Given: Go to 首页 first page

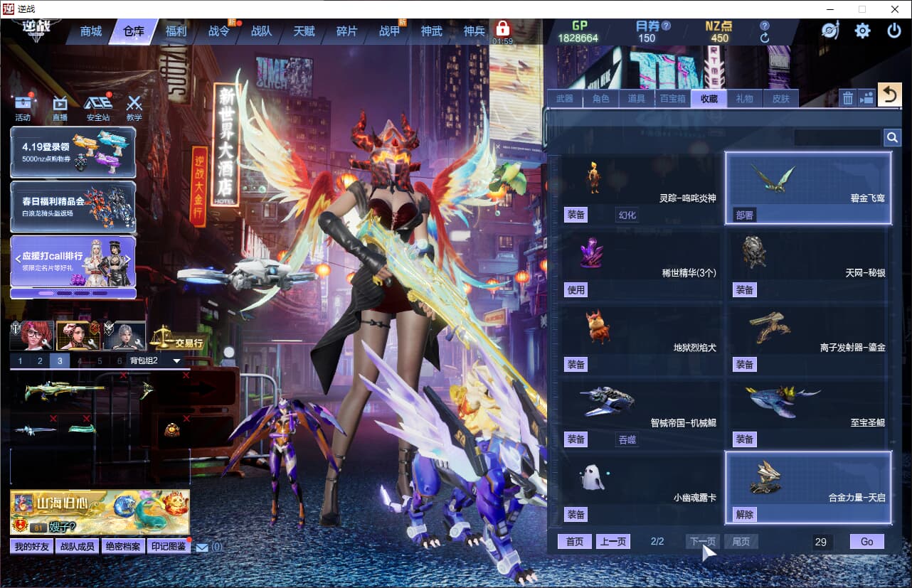Looking at the screenshot, I should (575, 542).
